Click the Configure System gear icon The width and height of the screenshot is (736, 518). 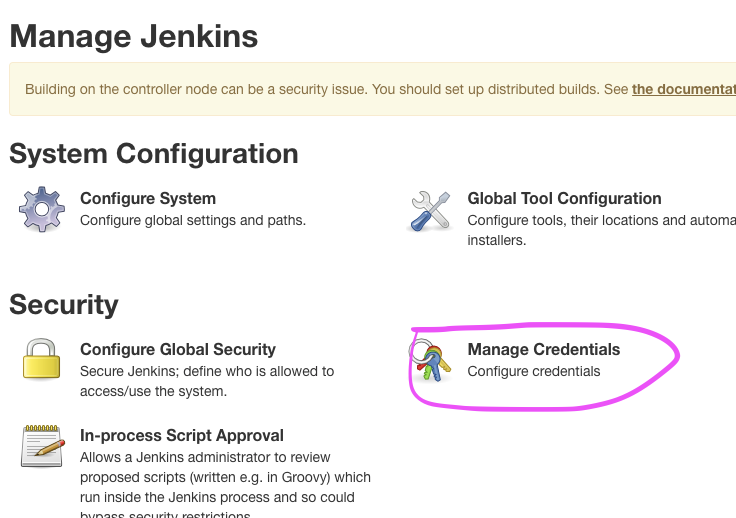tap(41, 209)
